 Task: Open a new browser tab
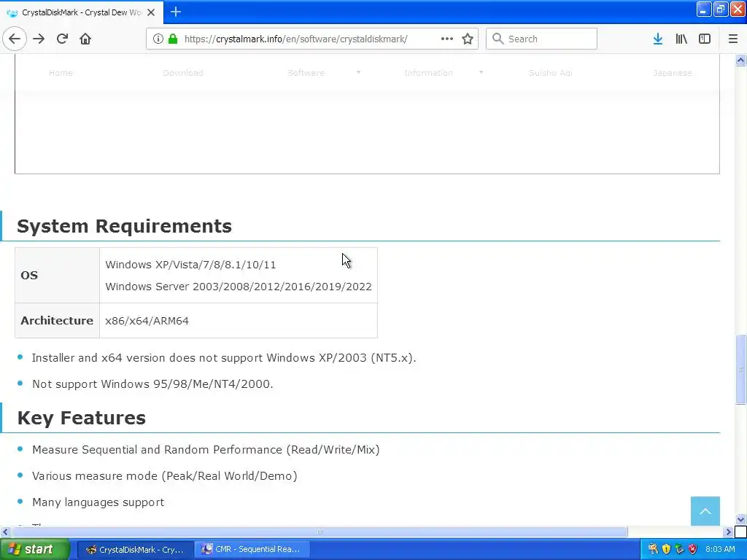pos(176,12)
